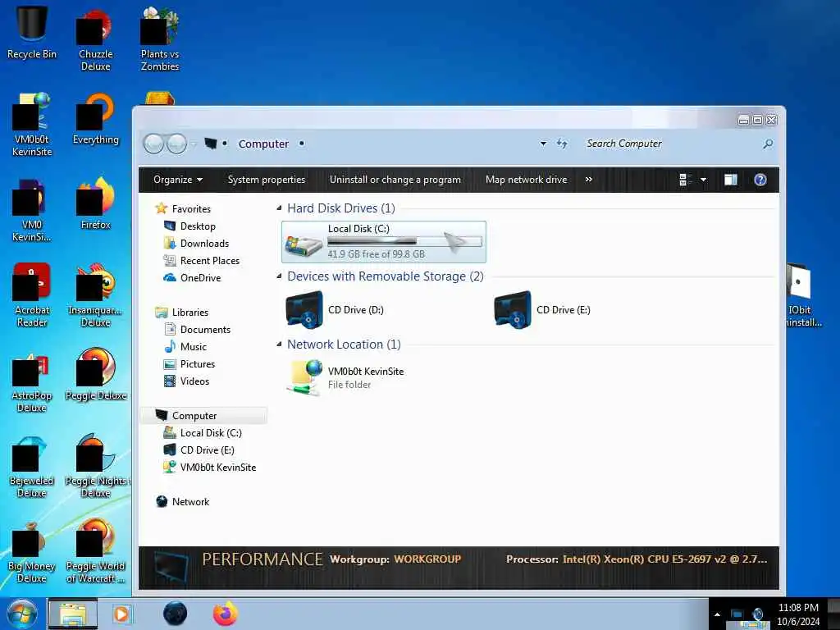Screen dimensions: 840x630
Task: Go forward using the Forward navigation button
Action: 177,144
